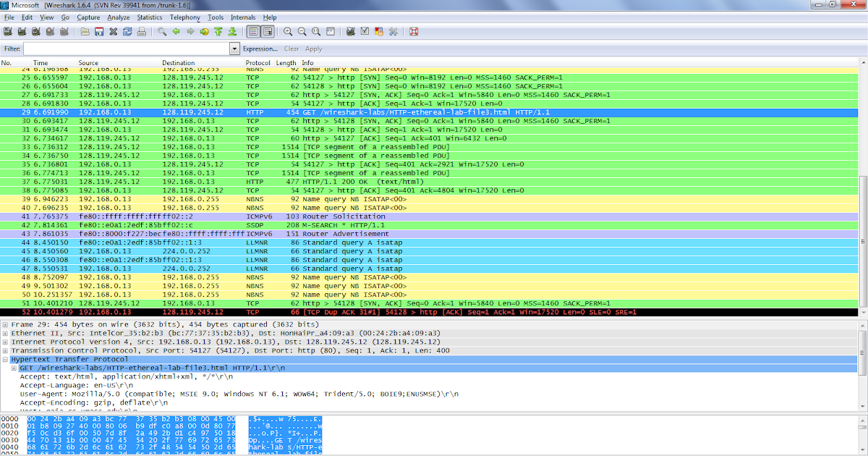Image resolution: width=868 pixels, height=456 pixels.
Task: Click the Find Packet magnifier icon
Action: coord(161,31)
